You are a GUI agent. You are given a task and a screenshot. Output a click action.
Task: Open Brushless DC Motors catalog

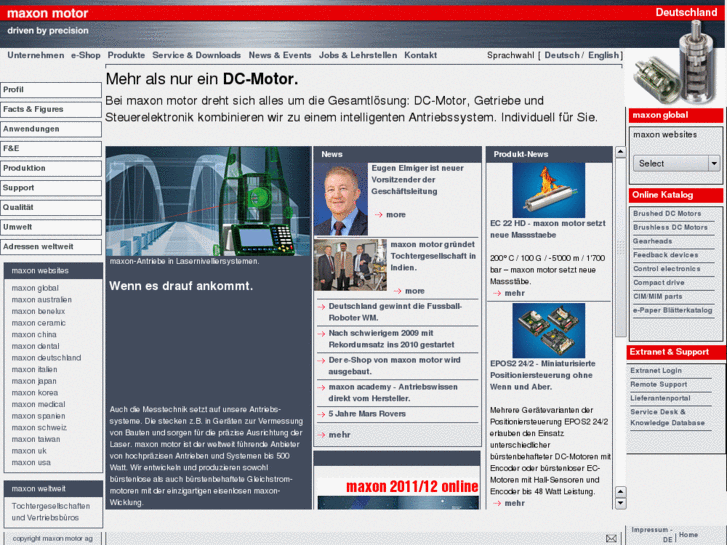click(x=670, y=228)
